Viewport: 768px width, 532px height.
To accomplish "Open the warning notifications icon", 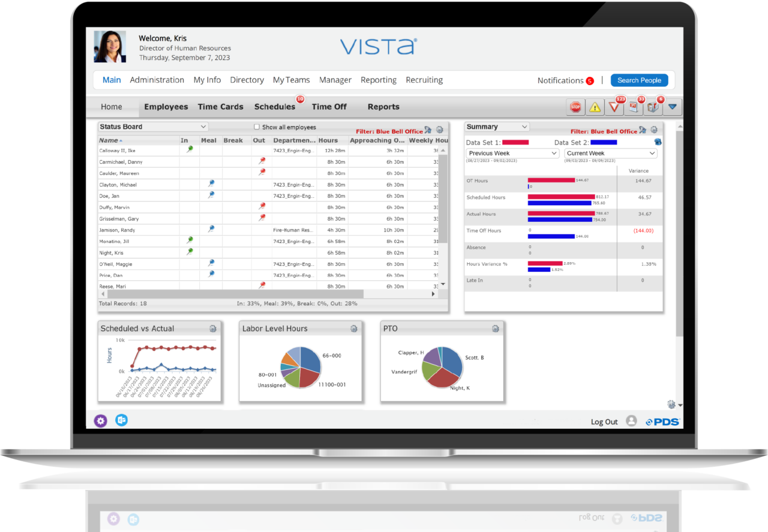I will point(594,107).
